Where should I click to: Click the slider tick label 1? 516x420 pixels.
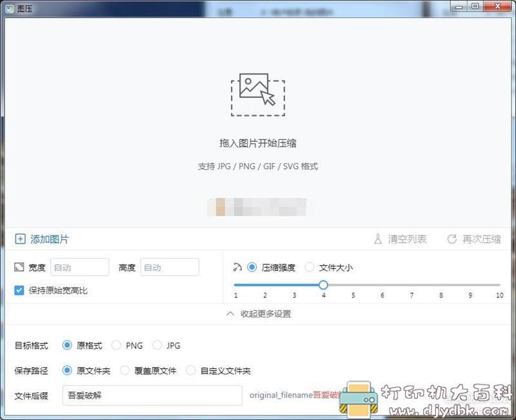tap(235, 295)
